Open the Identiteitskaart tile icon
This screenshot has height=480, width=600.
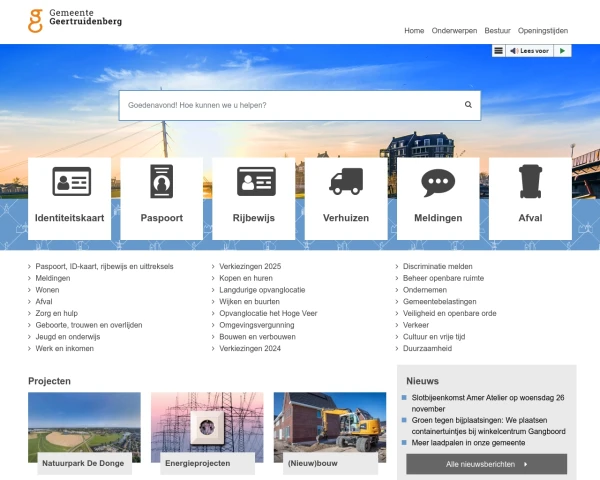tap(72, 181)
